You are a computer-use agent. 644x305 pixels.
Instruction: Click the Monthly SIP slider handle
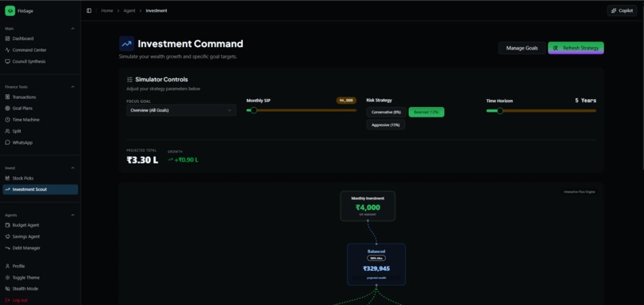coord(254,110)
